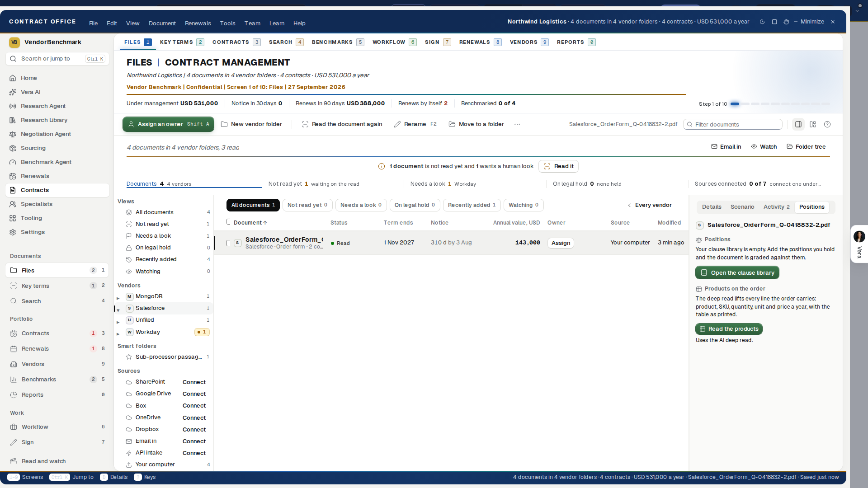Screen dimensions: 868x488
Task: Click the Rename pencil toolbar item
Action: pyautogui.click(x=415, y=124)
